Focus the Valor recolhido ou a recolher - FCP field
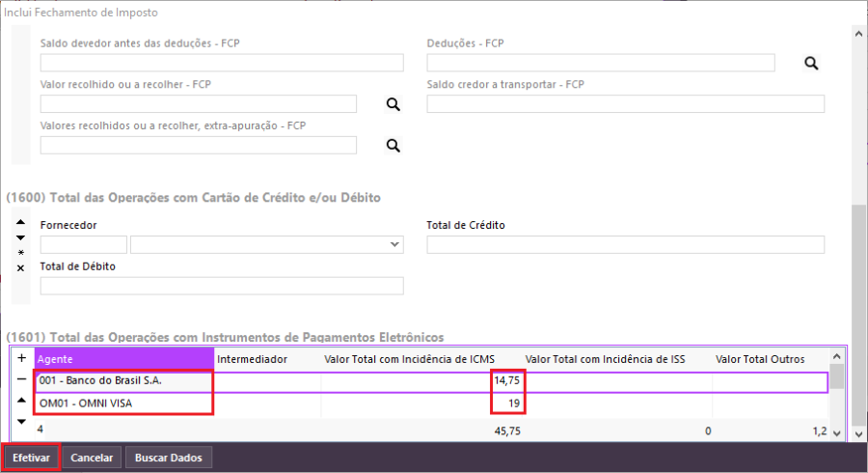The width and height of the screenshot is (868, 473). (x=198, y=103)
